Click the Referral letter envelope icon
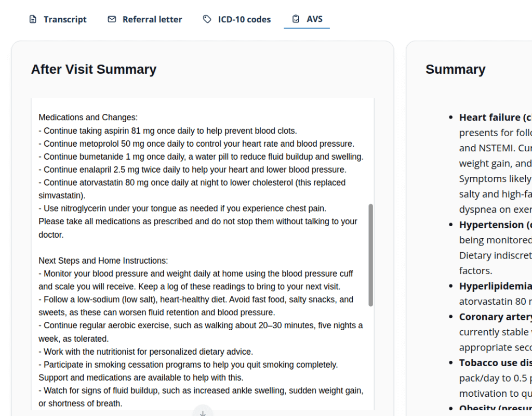 pyautogui.click(x=112, y=20)
